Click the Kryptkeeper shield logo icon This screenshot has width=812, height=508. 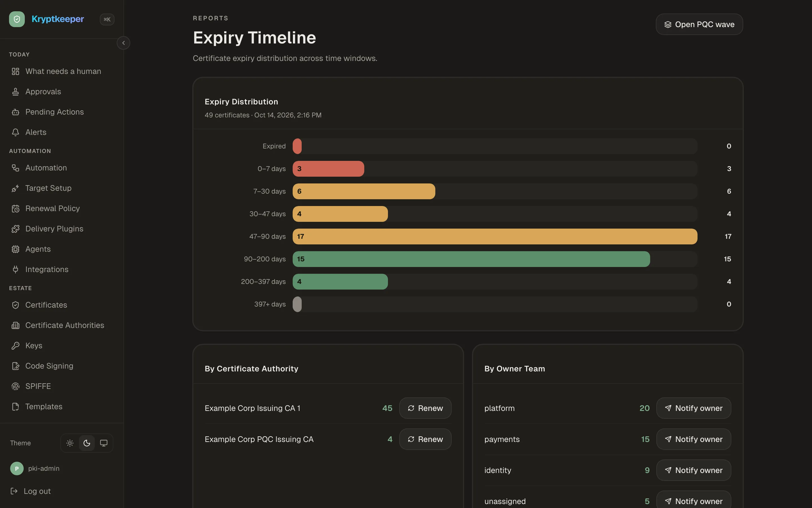click(17, 19)
